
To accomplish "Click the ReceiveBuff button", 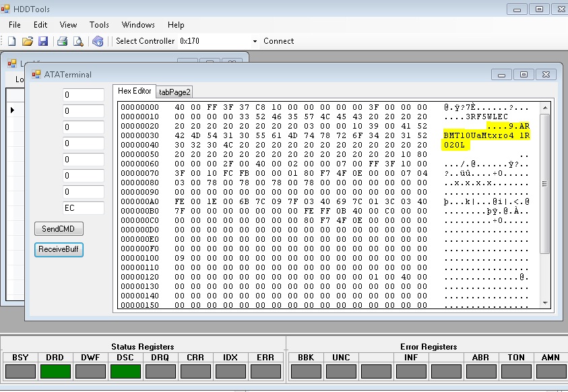I will point(59,249).
